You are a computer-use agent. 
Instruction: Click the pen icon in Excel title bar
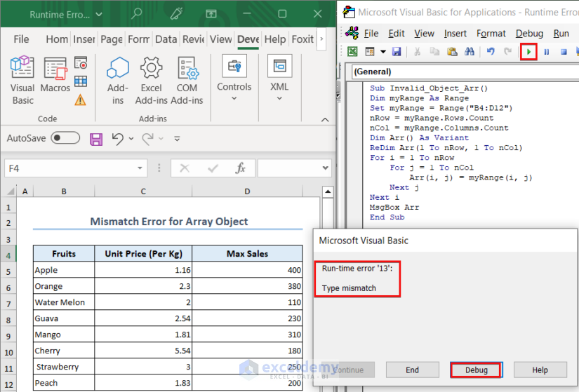click(176, 13)
